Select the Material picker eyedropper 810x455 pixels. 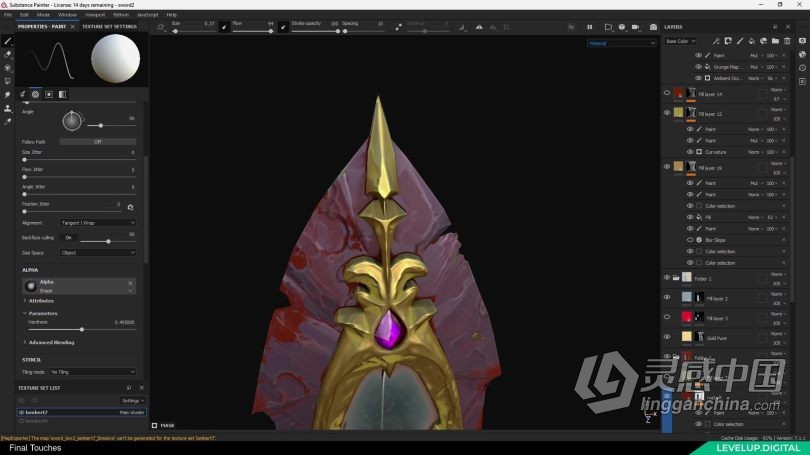(7, 122)
